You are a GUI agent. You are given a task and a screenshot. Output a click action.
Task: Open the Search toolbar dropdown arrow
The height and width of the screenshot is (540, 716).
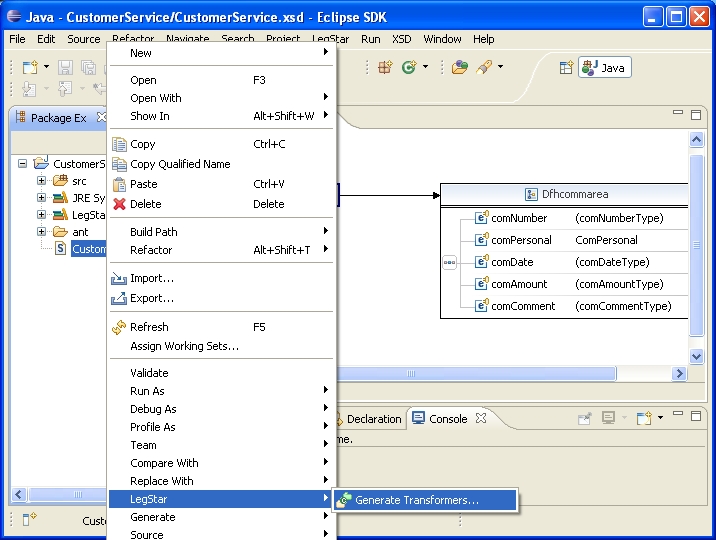pyautogui.click(x=500, y=67)
